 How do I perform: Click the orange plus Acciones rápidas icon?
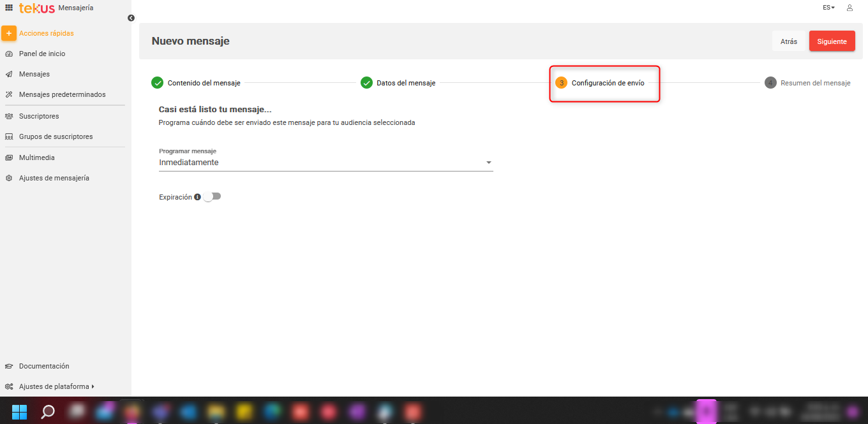pyautogui.click(x=9, y=33)
